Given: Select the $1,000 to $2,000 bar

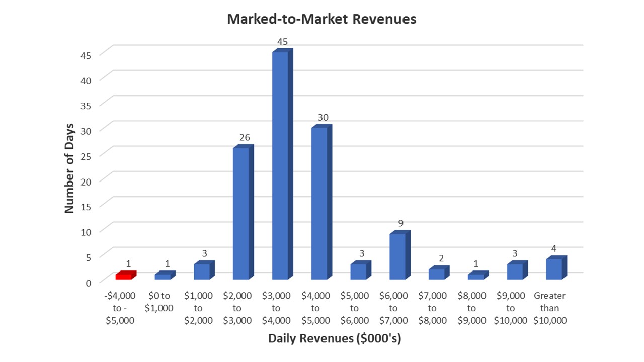Looking at the screenshot, I should 202,271.
